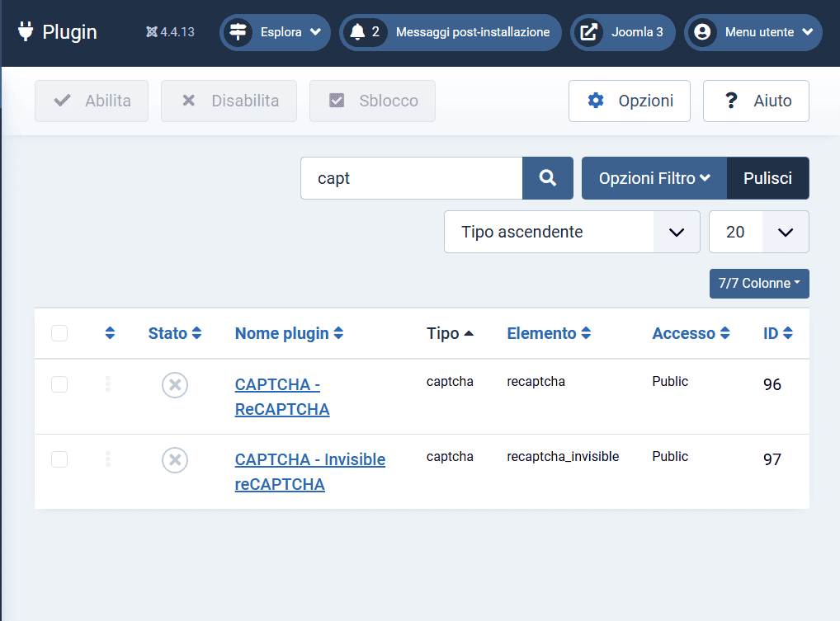Click the Joomla 3 external link icon
The width and height of the screenshot is (840, 621).
[588, 32]
